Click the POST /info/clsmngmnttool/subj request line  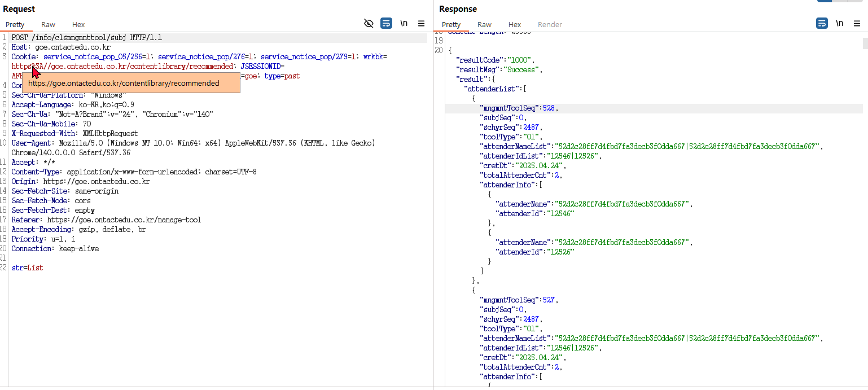(86, 38)
